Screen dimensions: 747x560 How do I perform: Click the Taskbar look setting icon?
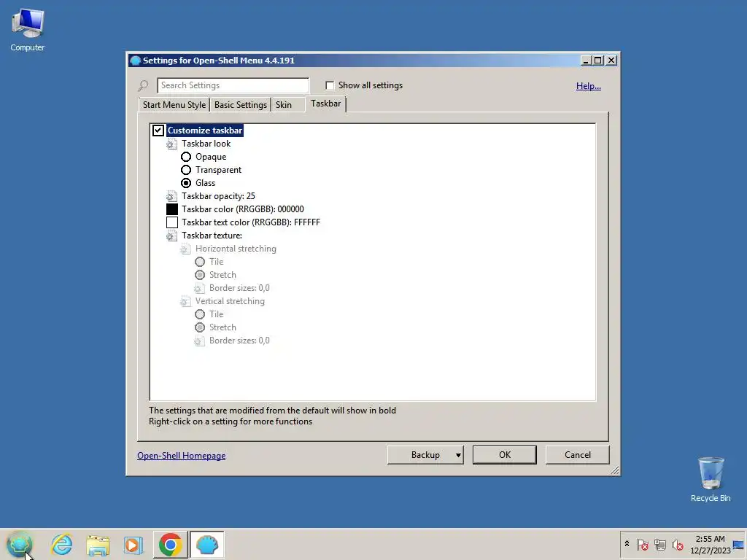(x=171, y=144)
